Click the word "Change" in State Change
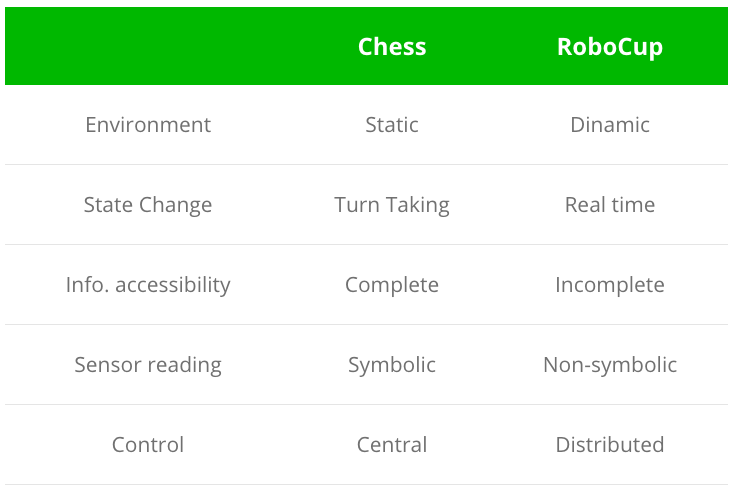This screenshot has height=486, width=733. (x=175, y=205)
